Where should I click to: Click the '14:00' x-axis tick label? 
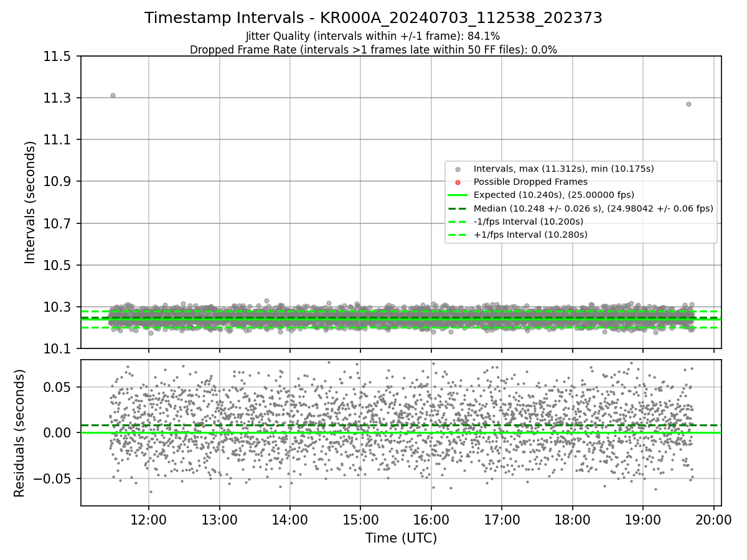point(289,520)
